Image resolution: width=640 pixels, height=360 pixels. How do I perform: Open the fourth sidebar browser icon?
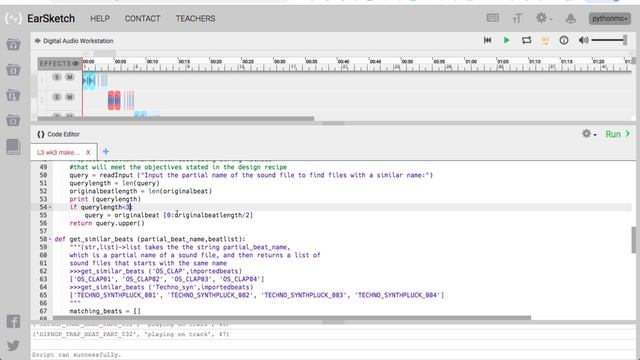click(13, 120)
